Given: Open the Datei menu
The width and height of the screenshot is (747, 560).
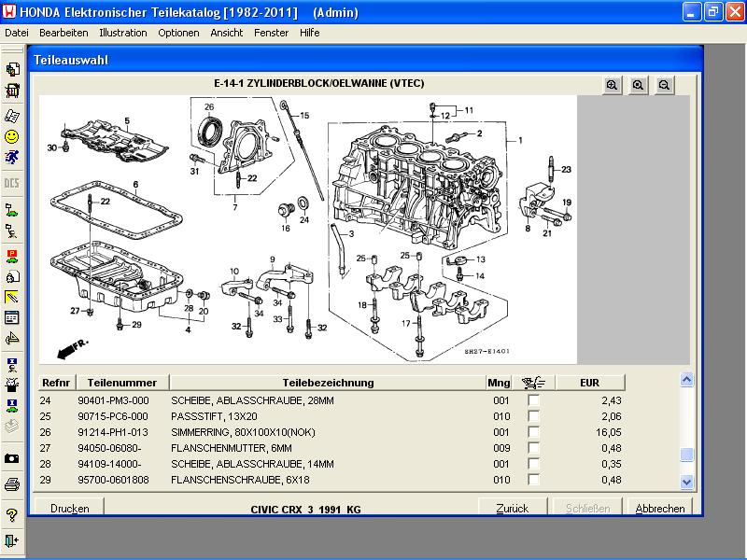Looking at the screenshot, I should 17,33.
